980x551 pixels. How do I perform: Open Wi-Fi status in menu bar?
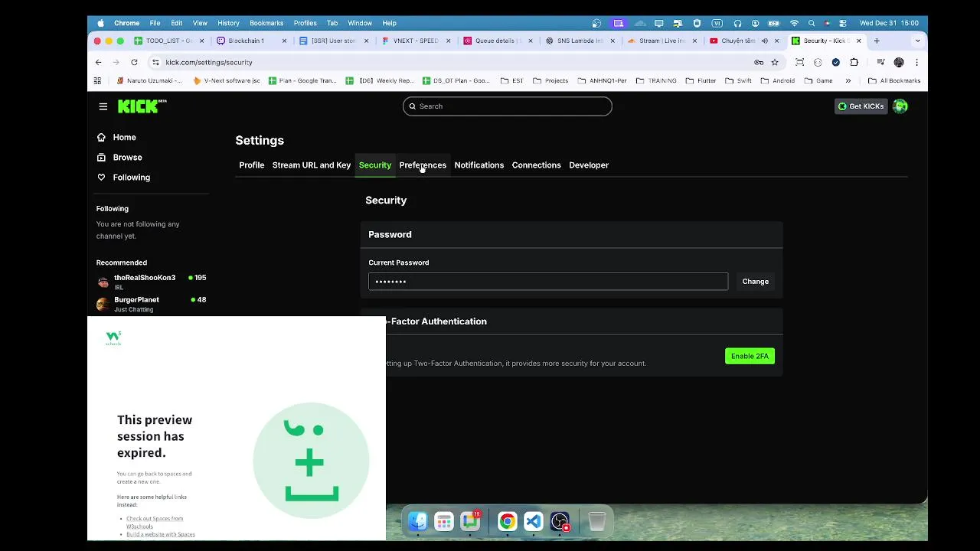[794, 23]
